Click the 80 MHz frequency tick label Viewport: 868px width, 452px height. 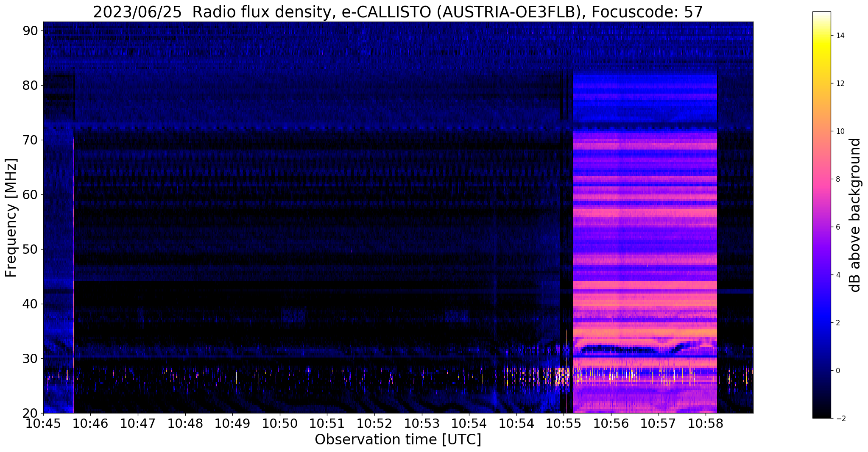click(x=31, y=85)
